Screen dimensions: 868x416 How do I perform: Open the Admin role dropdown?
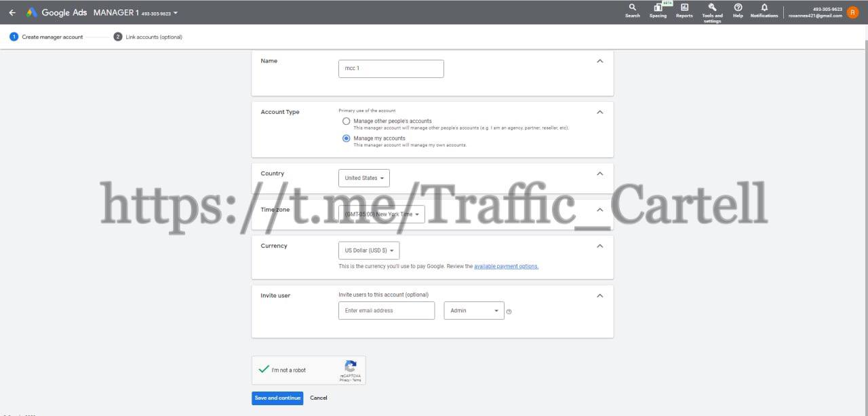(474, 310)
